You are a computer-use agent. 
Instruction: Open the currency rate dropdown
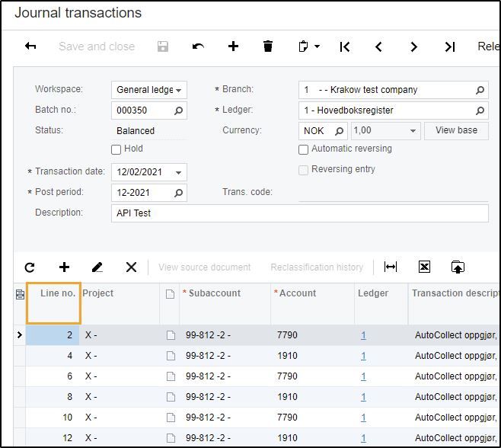pos(413,131)
